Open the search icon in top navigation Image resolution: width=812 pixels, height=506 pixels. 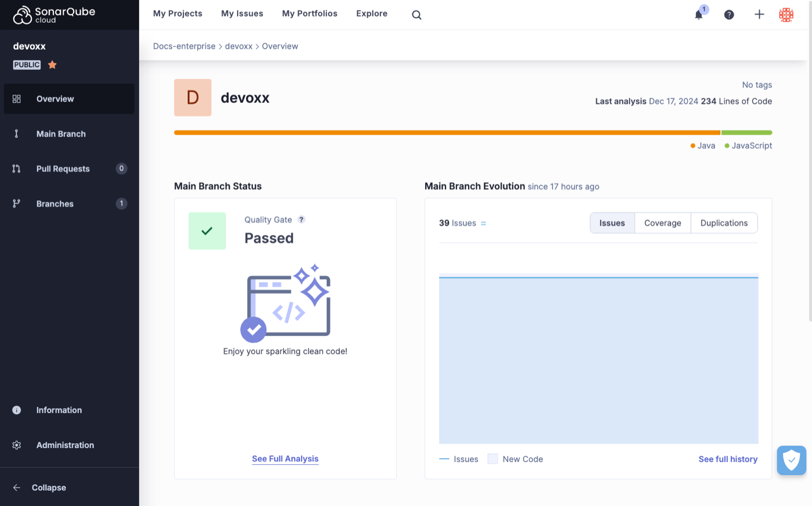tap(416, 15)
